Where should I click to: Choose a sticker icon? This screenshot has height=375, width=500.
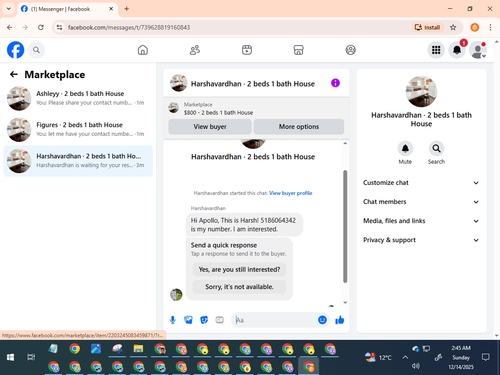[x=204, y=320]
